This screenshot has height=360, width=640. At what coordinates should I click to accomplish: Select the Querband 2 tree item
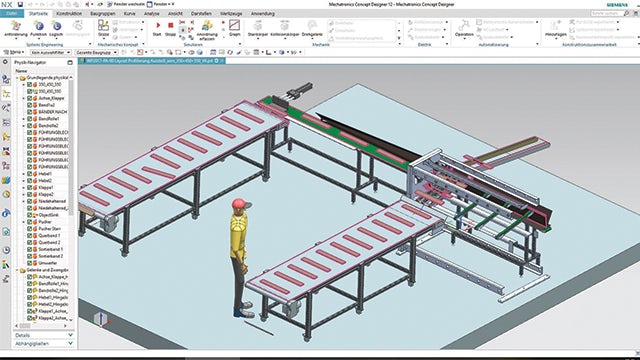49,242
